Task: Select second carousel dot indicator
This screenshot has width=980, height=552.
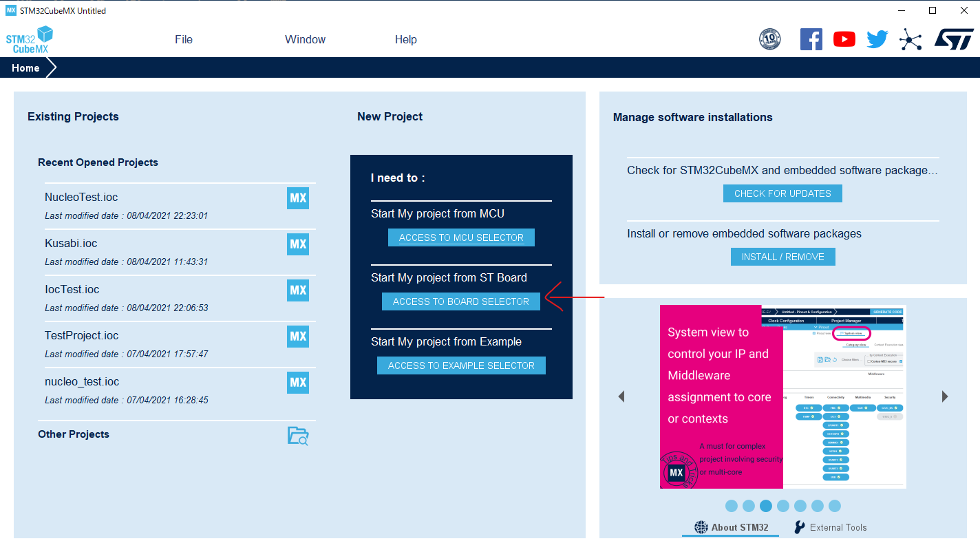Action: (x=749, y=506)
